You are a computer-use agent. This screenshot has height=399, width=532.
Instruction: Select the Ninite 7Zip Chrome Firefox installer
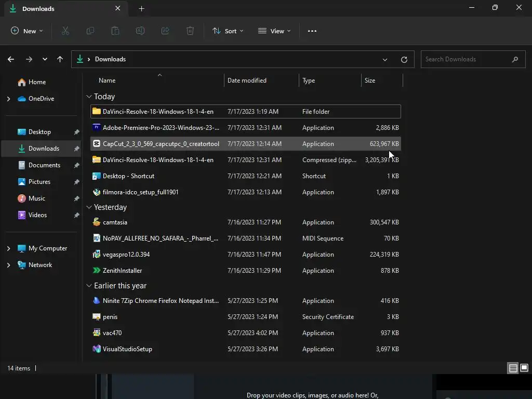[x=246, y=301]
